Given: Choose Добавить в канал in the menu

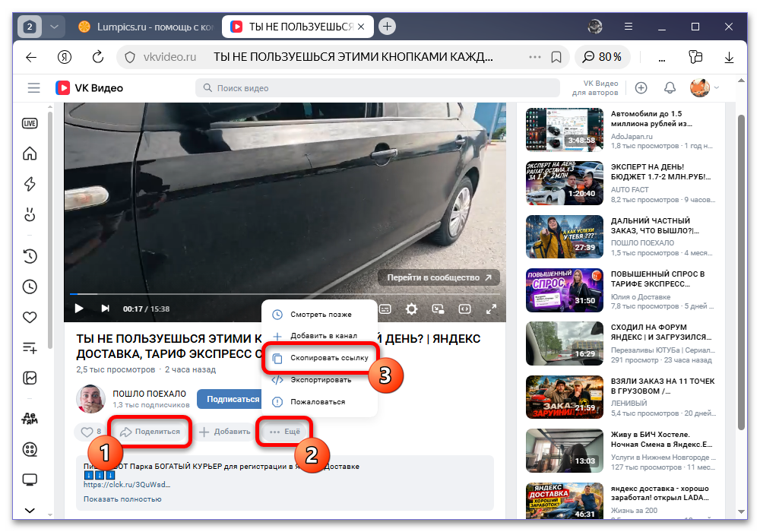Looking at the screenshot, I should [x=319, y=336].
